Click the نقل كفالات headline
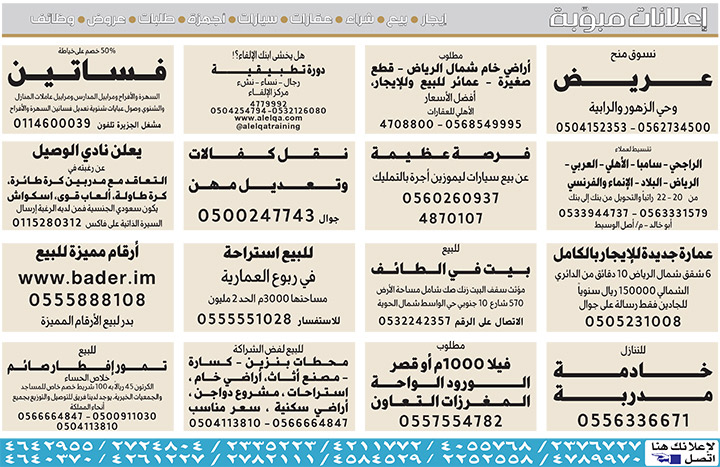Image resolution: width=720 pixels, height=467 pixels. pyautogui.click(x=269, y=154)
